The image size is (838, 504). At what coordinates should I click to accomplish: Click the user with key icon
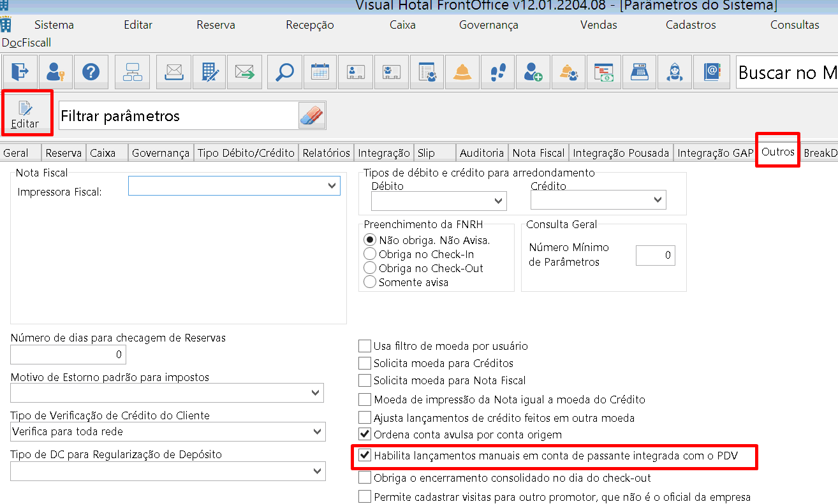click(55, 72)
